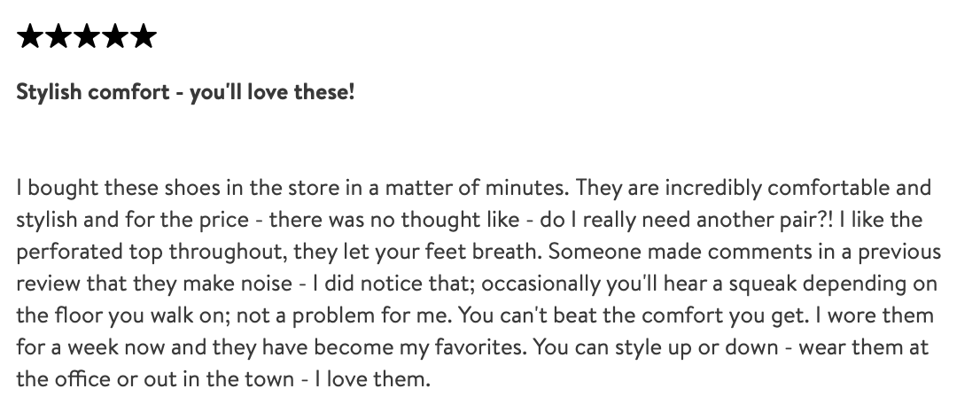Click the fourth star in the rating
Screen dimensions: 980x420
pyautogui.click(x=114, y=36)
